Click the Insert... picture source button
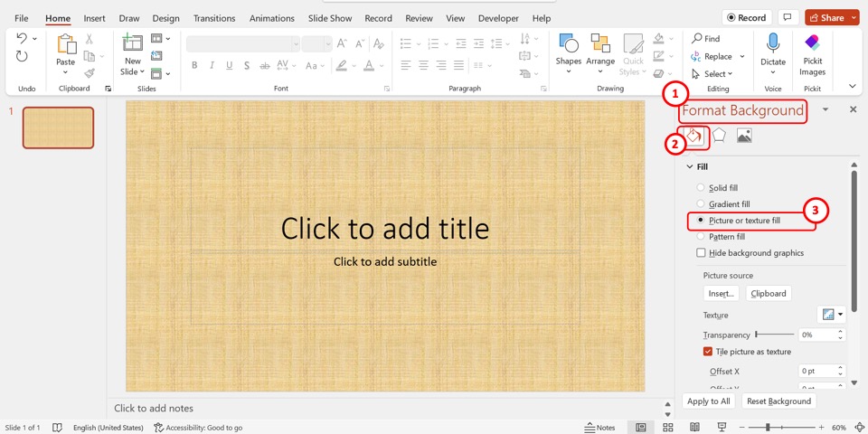Screen dimensions: 868x434 click(721, 293)
